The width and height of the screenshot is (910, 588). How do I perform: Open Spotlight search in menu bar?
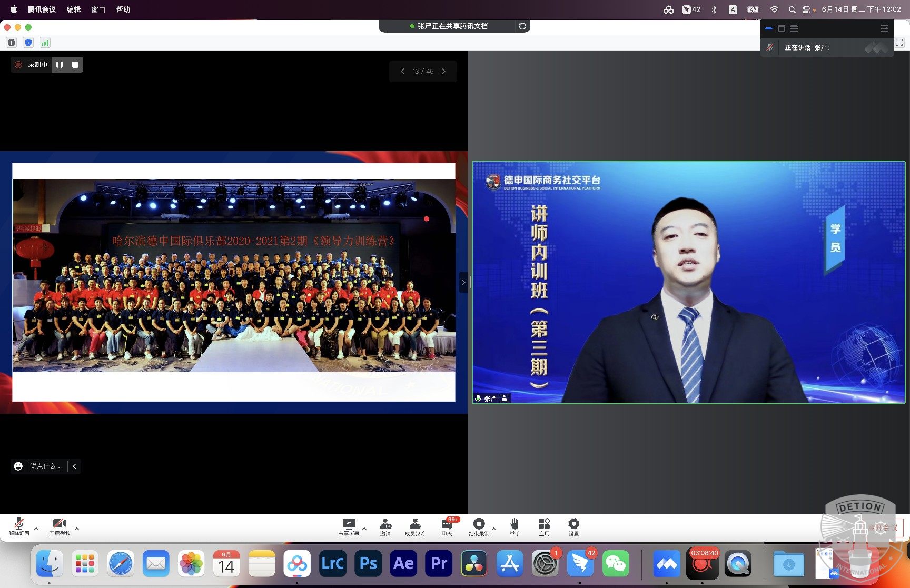point(792,9)
